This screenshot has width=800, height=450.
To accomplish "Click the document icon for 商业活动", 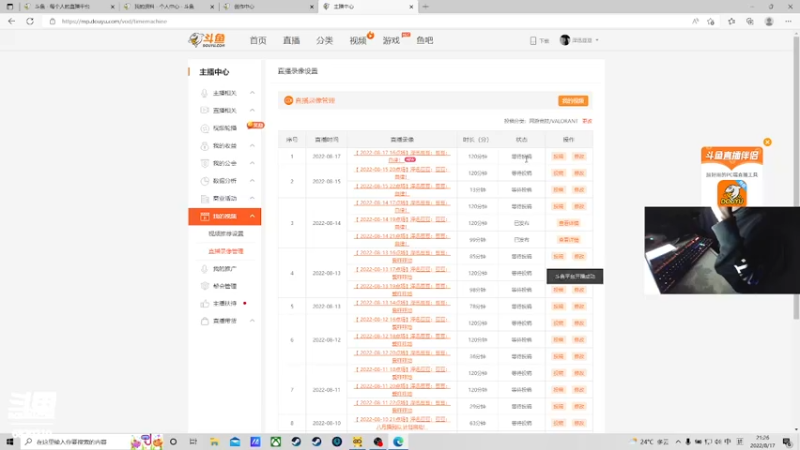I will 205,198.
